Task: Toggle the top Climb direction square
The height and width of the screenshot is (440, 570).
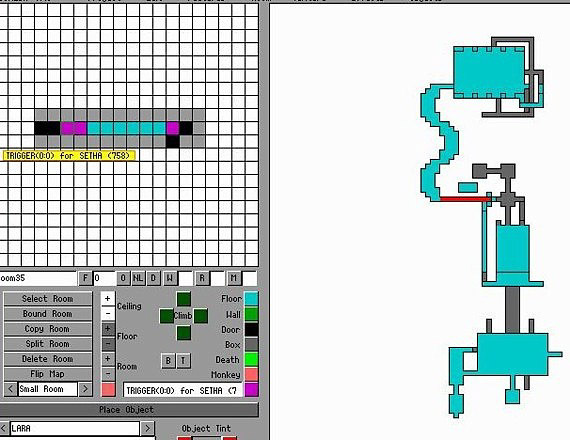Action: 184,299
